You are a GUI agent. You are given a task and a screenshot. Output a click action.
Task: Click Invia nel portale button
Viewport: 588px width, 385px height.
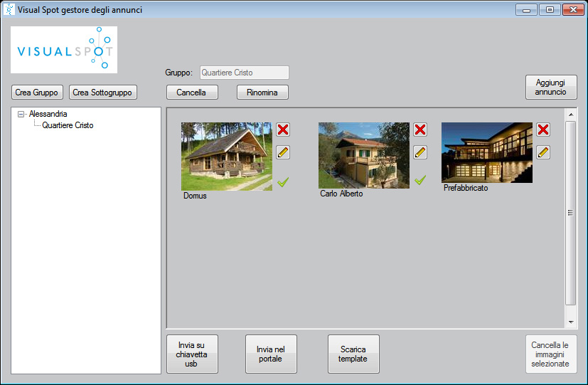270,354
